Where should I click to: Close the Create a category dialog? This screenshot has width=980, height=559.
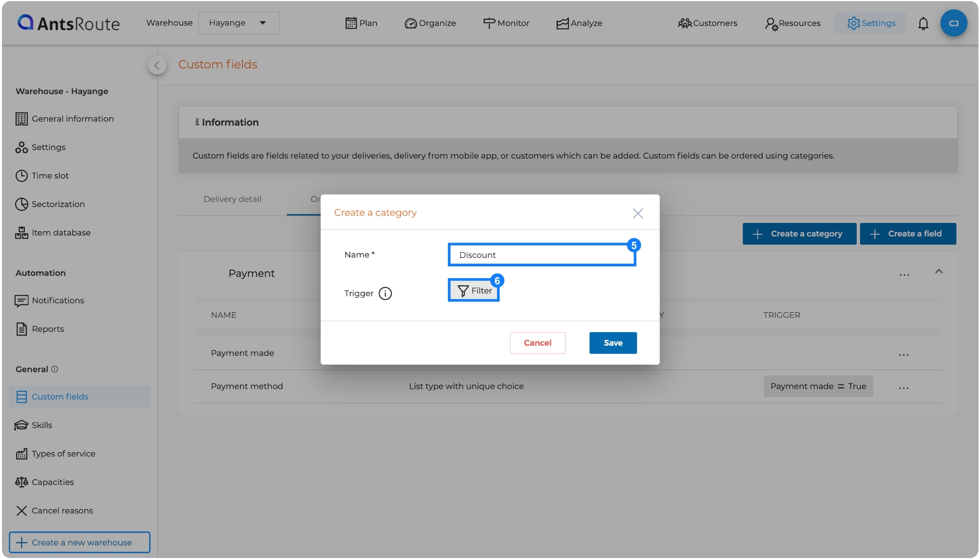tap(637, 214)
